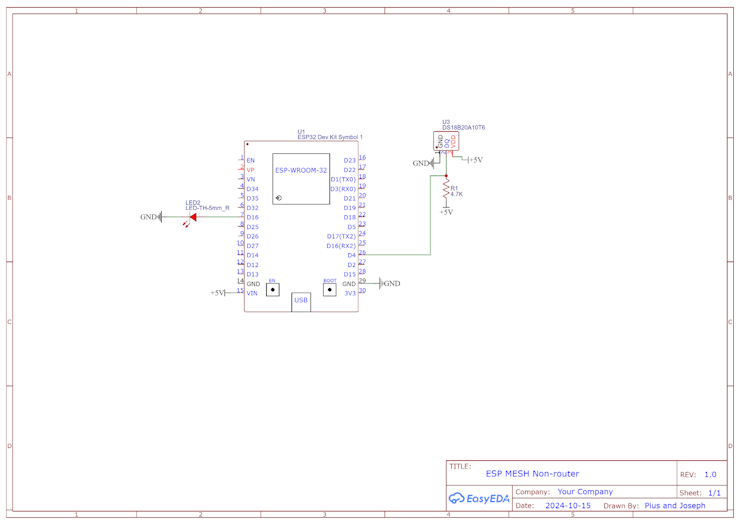Viewport: 740px width, 524px height.
Task: Click the 'ESP MESH Non-router' title text
Action: (532, 473)
